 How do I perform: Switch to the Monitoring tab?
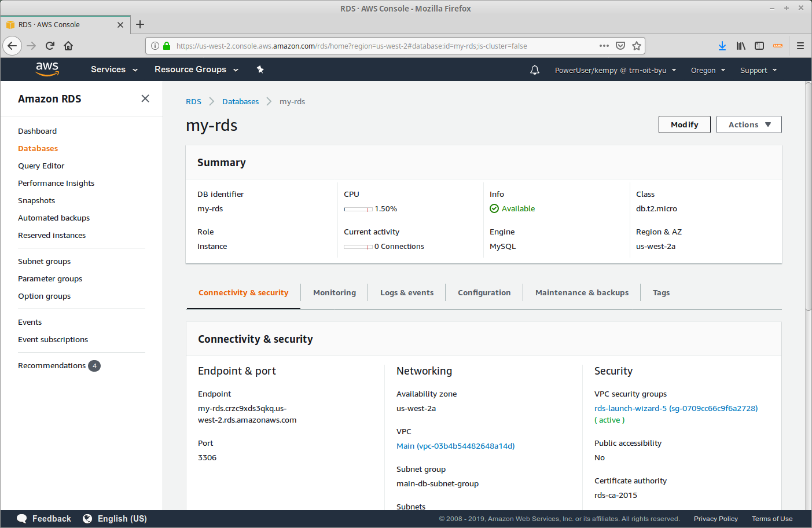coord(335,293)
